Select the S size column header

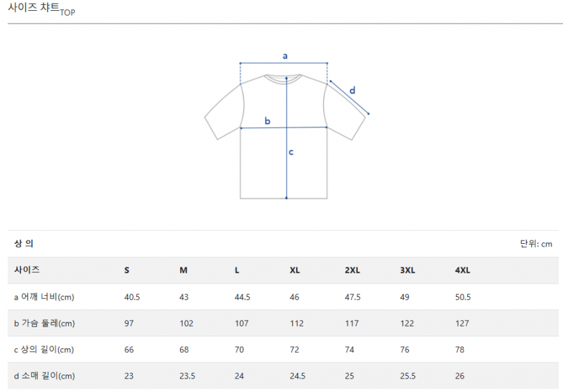click(x=127, y=270)
